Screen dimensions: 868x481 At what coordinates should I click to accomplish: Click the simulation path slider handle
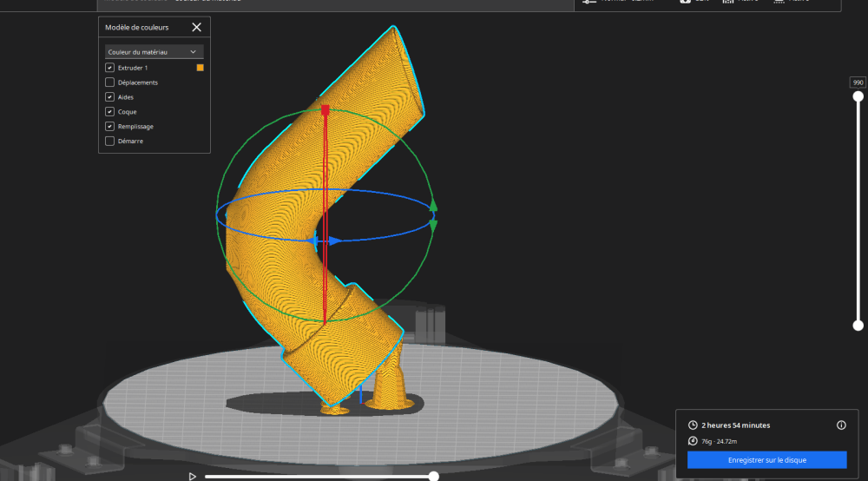(434, 476)
